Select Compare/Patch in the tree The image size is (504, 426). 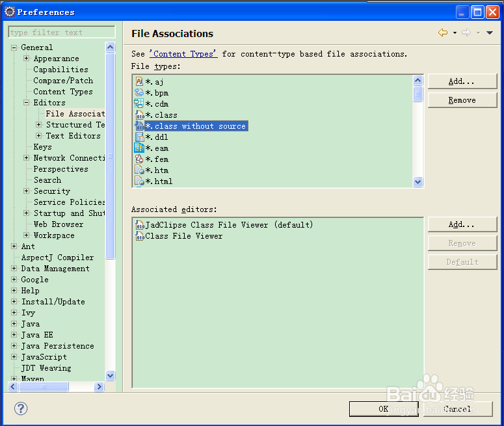63,81
